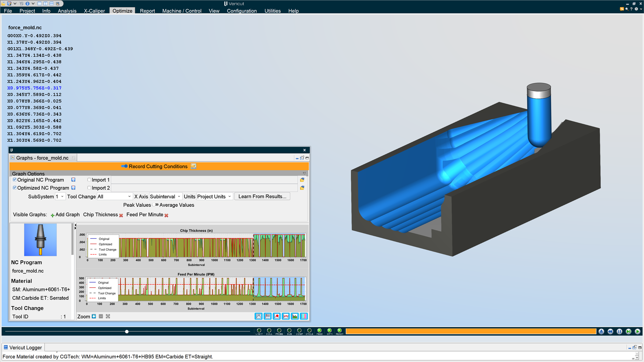Viewport: 644px width, 362px height.
Task: Remove the Chip Thickness graph
Action: (121, 216)
